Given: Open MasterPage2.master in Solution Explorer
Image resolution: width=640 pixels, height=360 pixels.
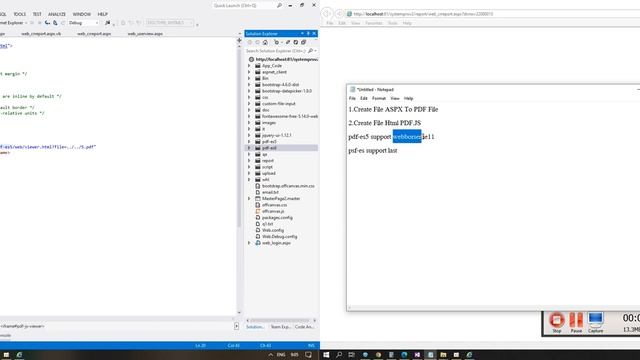Looking at the screenshot, I should point(280,199).
